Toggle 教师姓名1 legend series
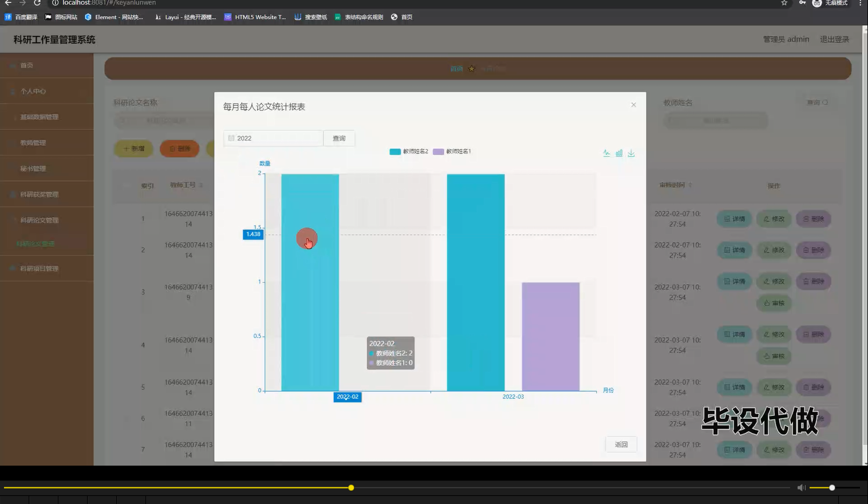Image resolution: width=868 pixels, height=504 pixels. pos(452,152)
